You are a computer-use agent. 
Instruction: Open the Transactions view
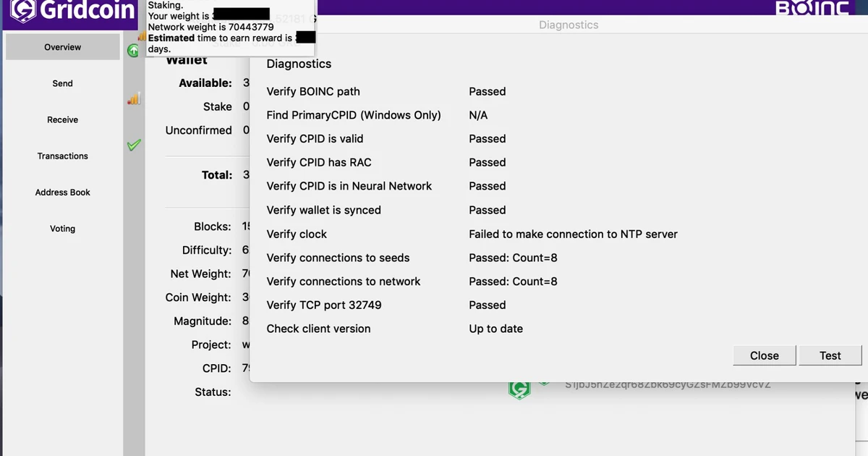click(62, 156)
